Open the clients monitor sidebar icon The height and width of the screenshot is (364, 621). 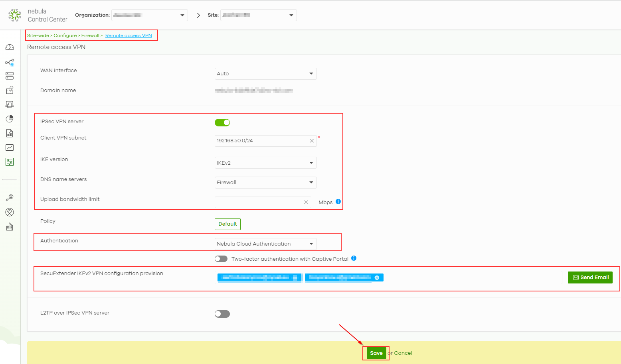(10, 104)
